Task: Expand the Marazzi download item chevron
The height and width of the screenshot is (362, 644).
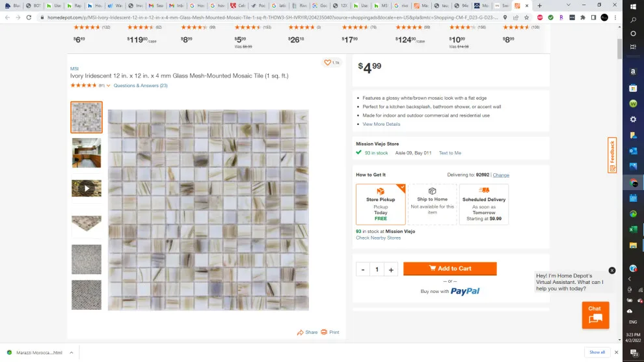Action: 71,352
